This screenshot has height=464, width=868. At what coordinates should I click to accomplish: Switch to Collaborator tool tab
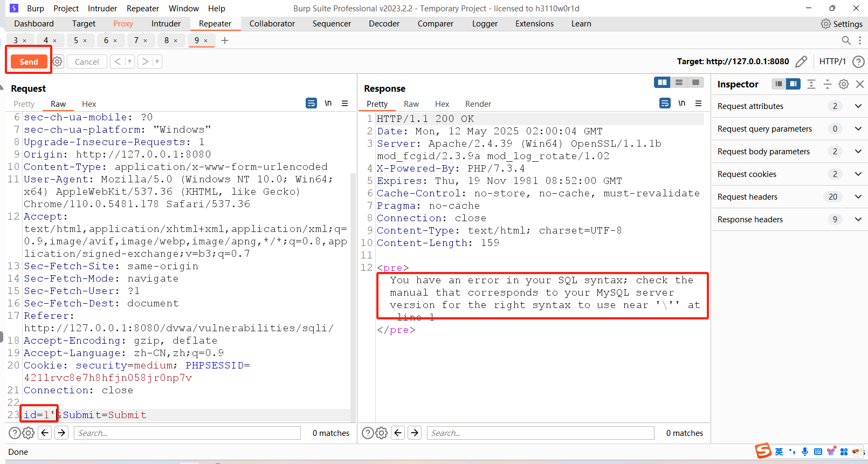tap(272, 24)
